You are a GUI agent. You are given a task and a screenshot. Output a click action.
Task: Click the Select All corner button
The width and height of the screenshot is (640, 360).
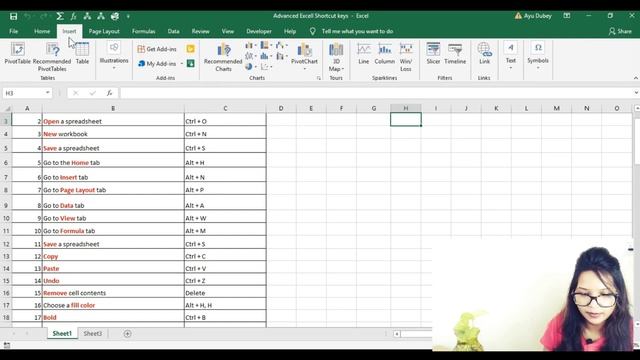click(7, 108)
